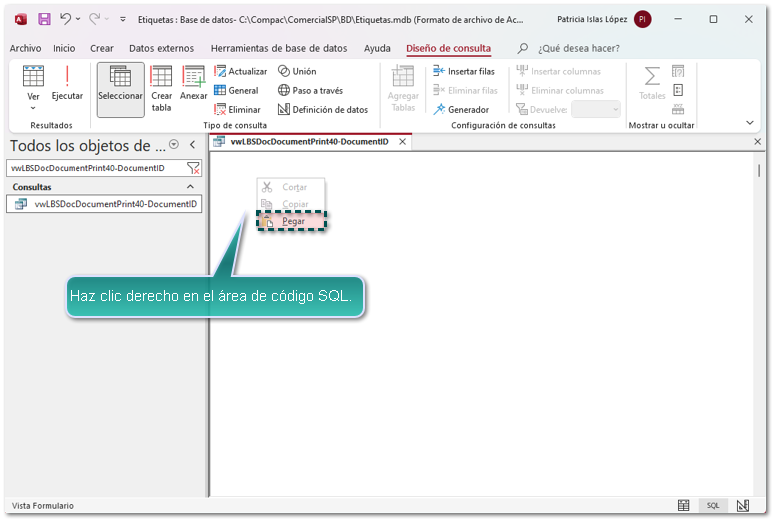Image resolution: width=775 pixels, height=522 pixels.
Task: Click Insertar filas button
Action: [x=464, y=71]
